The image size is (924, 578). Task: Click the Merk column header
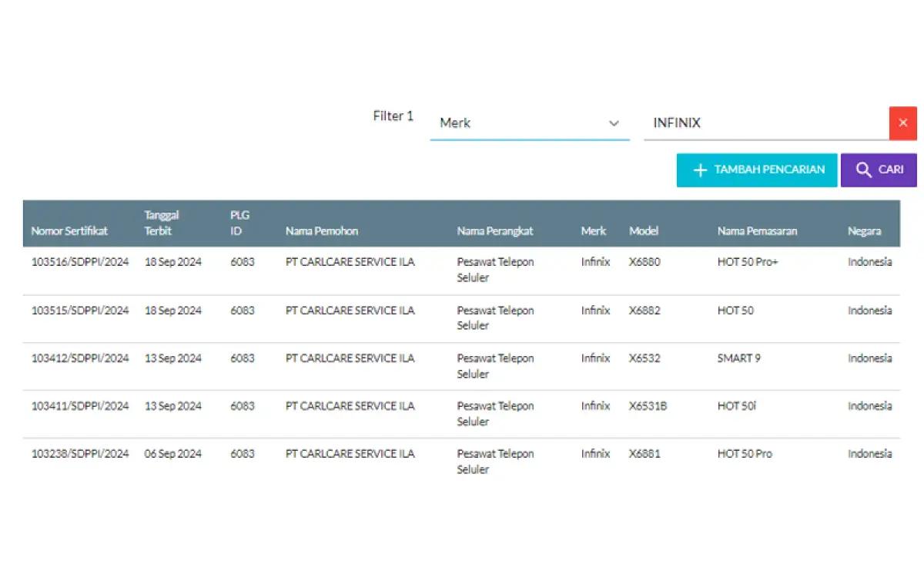coord(594,231)
